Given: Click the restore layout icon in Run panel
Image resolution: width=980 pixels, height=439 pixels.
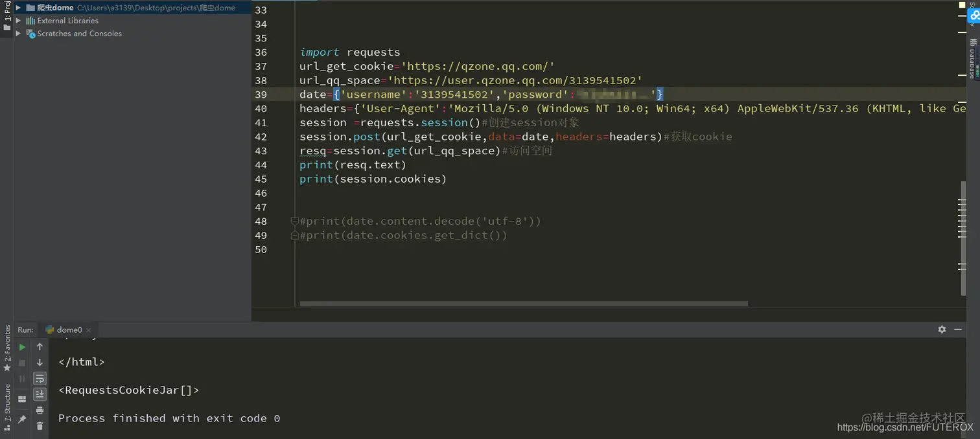Looking at the screenshot, I should [22, 399].
